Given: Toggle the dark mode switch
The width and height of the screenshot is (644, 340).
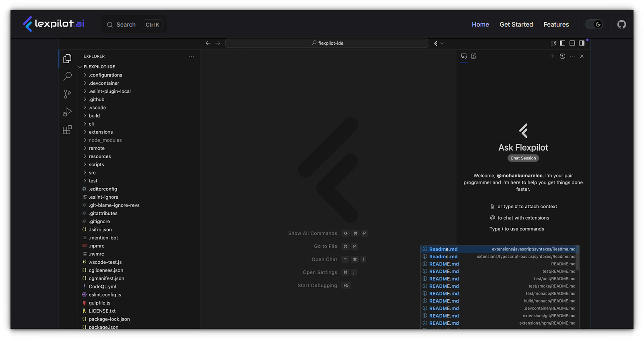Looking at the screenshot, I should [x=594, y=25].
